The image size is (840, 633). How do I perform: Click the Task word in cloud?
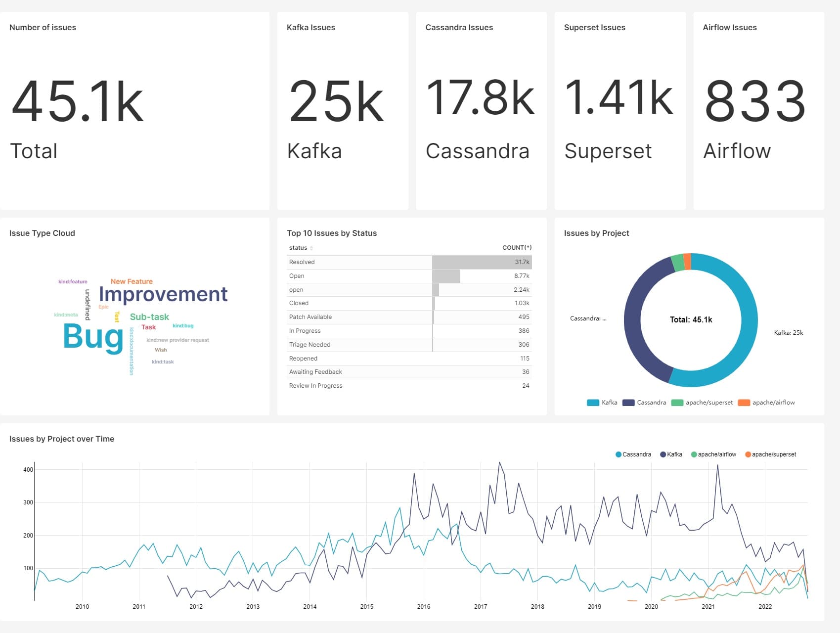coord(148,327)
